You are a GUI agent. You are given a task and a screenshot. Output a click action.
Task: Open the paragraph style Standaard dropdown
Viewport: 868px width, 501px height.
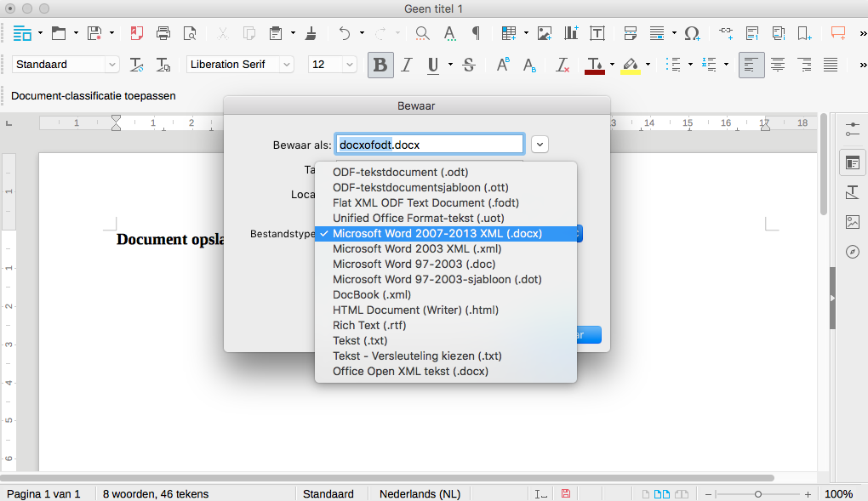point(111,65)
